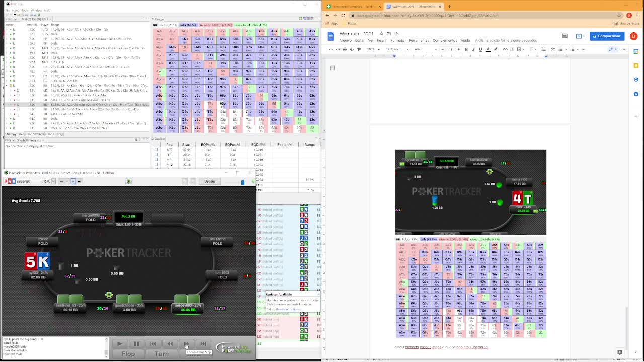Open a new Chrome tab
The height and width of the screenshot is (362, 644).
pyautogui.click(x=449, y=7)
